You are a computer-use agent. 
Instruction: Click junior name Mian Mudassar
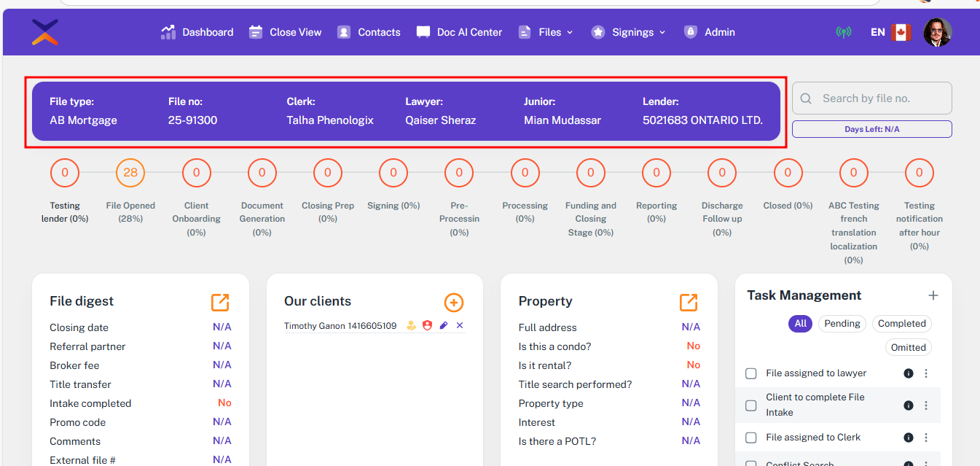pyautogui.click(x=562, y=120)
